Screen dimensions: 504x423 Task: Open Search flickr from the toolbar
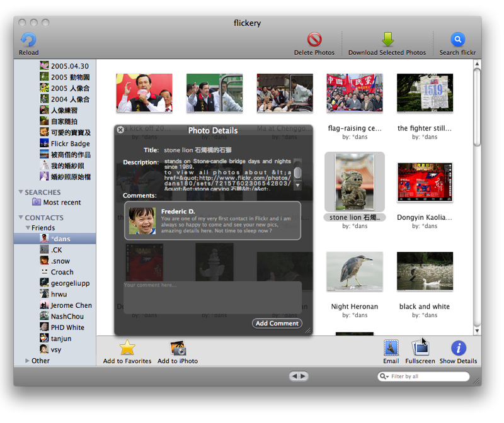tap(458, 40)
